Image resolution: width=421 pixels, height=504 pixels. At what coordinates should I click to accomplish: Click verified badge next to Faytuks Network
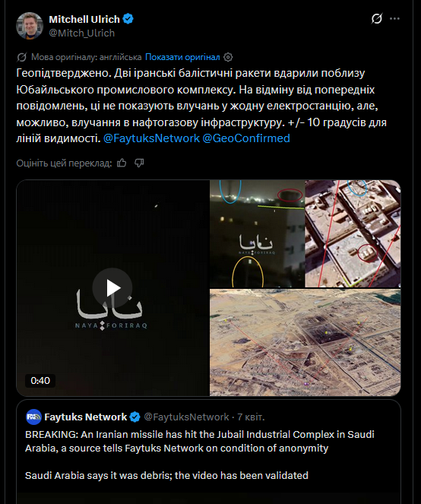point(135,417)
